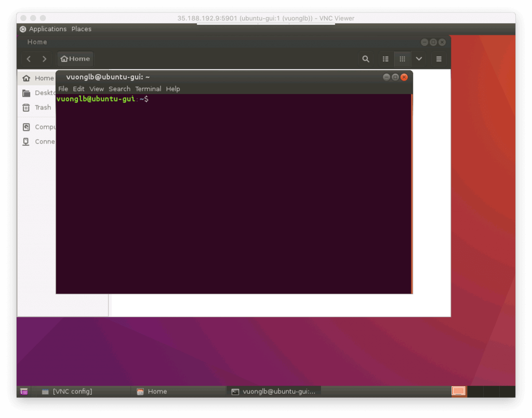Click the Home path button in toolbar
Screen dimensions: 532x418
75,59
